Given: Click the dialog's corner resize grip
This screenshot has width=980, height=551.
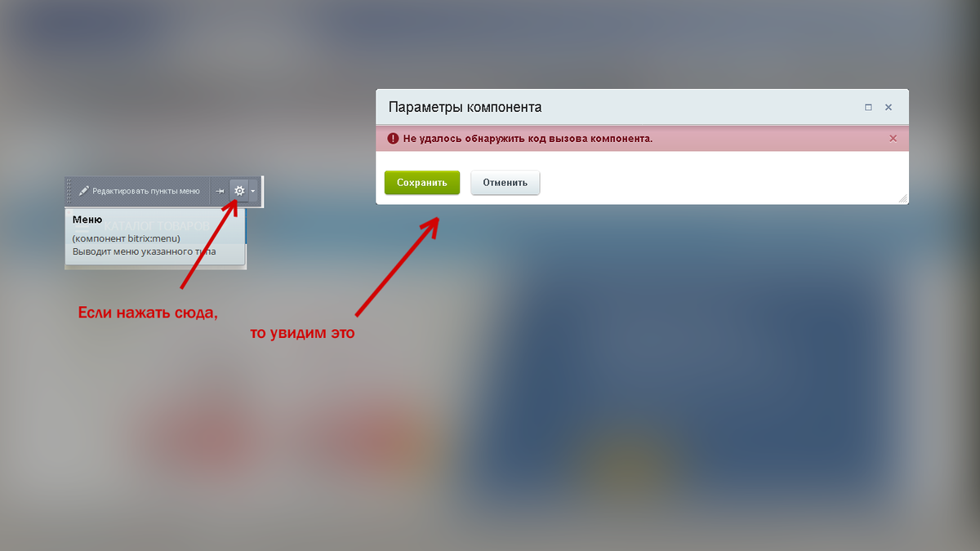Looking at the screenshot, I should pyautogui.click(x=903, y=199).
